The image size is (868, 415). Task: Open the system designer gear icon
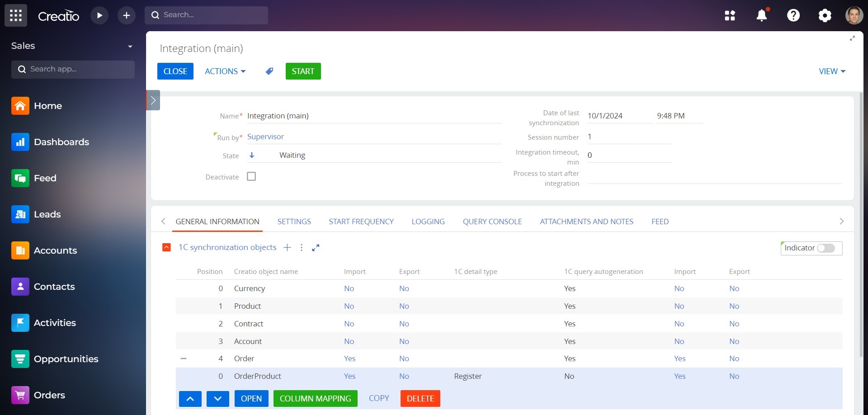(x=825, y=15)
